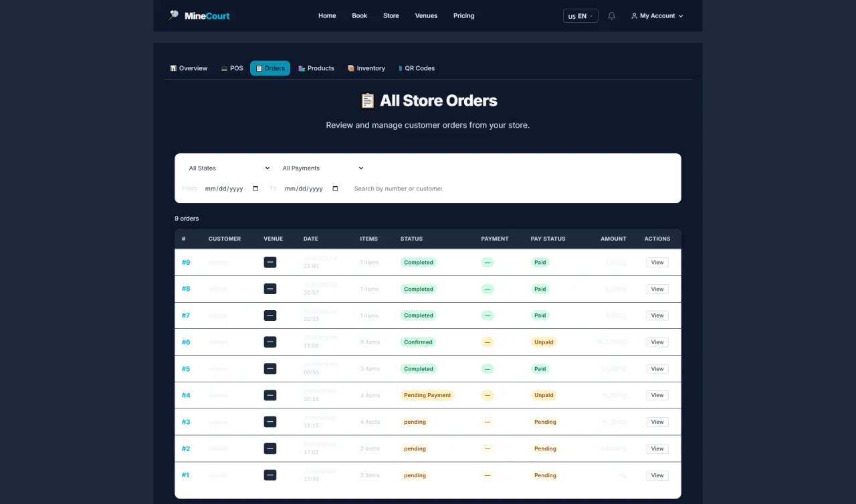This screenshot has width=856, height=504.
Task: Click the calendar icon in From date
Action: [x=255, y=188]
